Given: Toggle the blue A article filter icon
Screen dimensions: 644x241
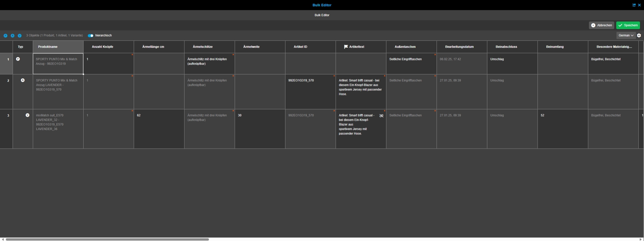Looking at the screenshot, I should pos(12,36).
